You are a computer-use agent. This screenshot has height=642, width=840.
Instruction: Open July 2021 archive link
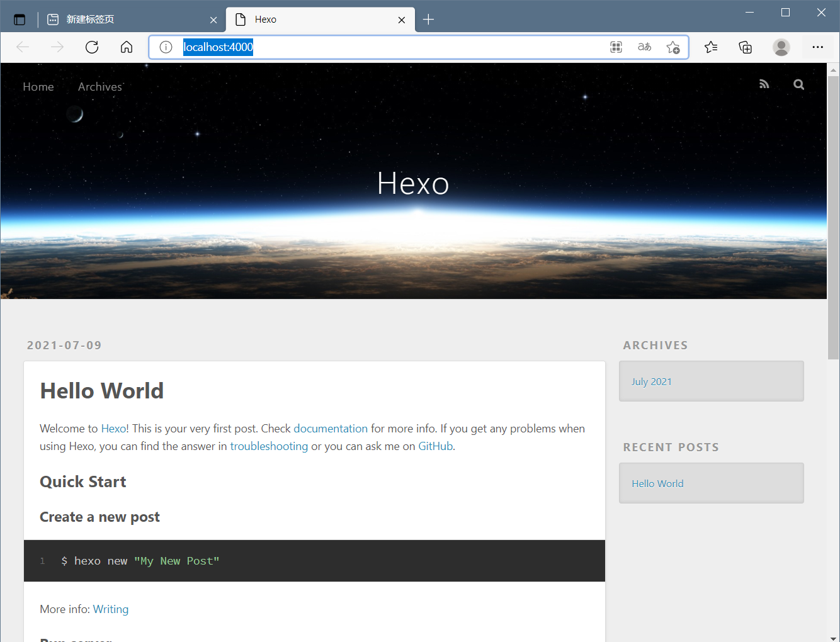[x=652, y=381]
